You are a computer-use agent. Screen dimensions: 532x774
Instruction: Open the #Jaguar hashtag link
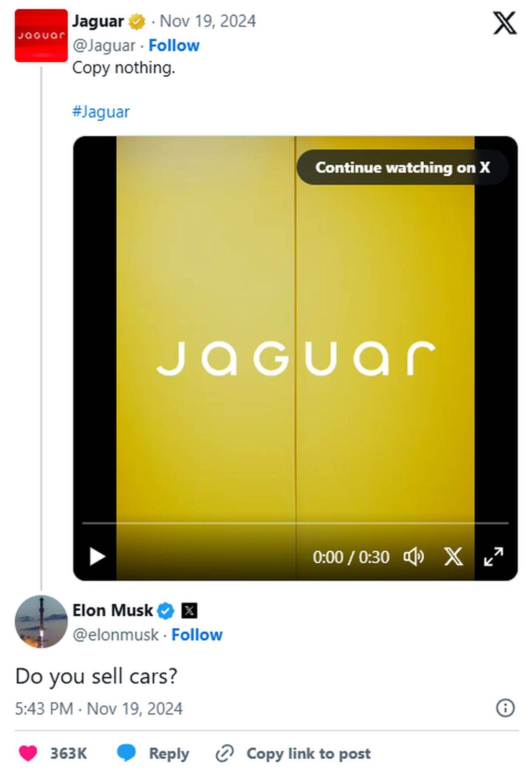[x=101, y=112]
